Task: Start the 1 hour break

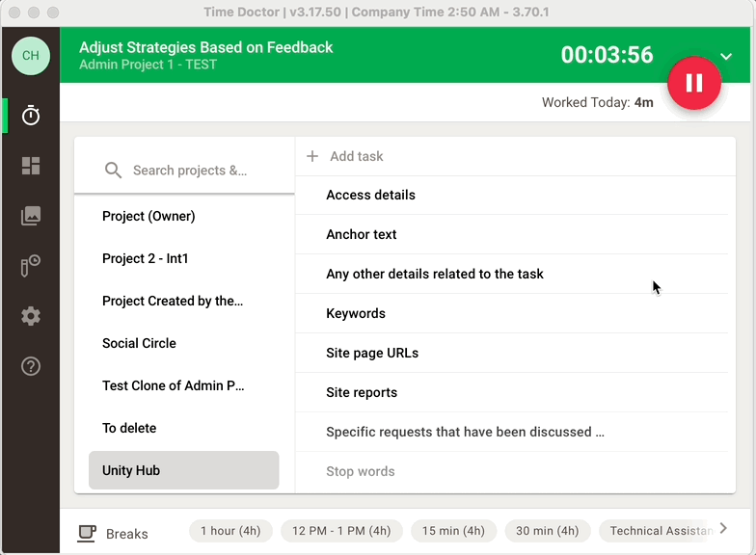Action: [x=229, y=531]
